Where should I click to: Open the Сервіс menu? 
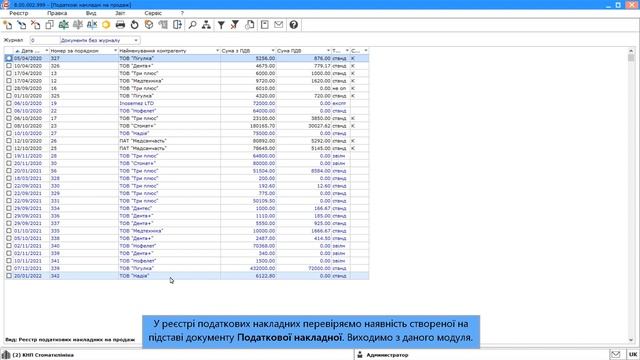click(x=153, y=13)
